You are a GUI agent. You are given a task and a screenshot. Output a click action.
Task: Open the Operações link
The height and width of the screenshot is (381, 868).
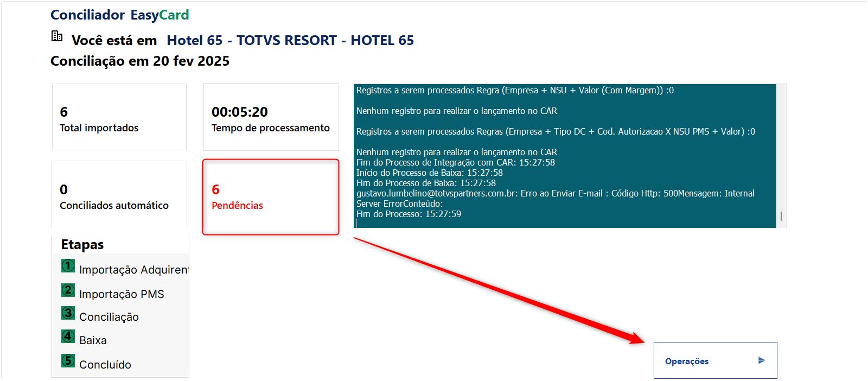[687, 361]
